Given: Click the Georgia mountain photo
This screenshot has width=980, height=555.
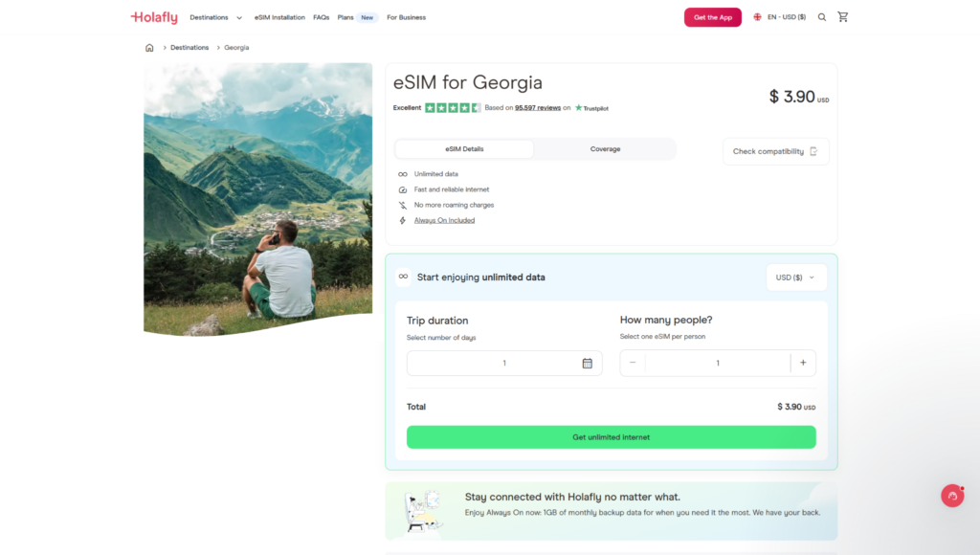Looking at the screenshot, I should 258,199.
